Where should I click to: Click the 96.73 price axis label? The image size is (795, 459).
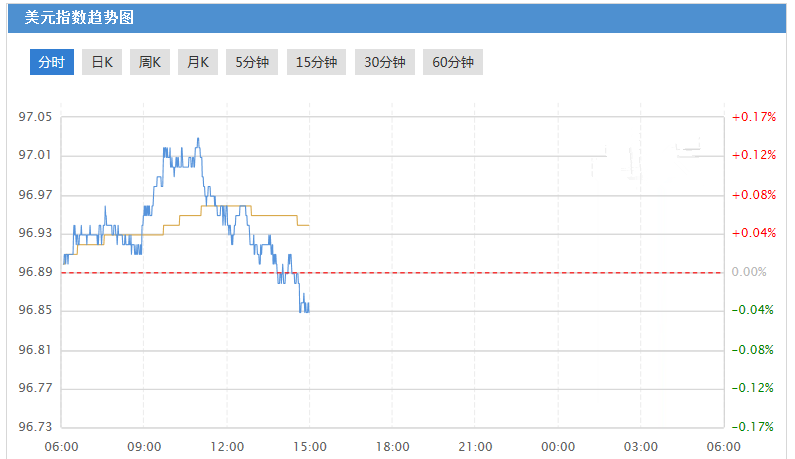click(x=35, y=427)
